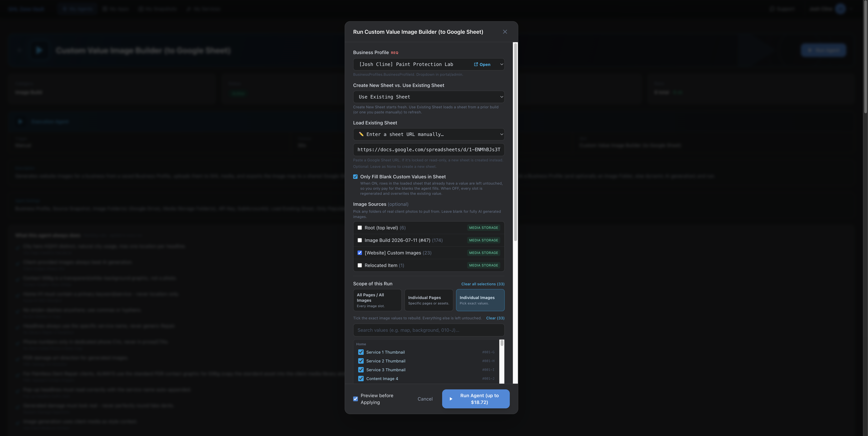Click Clear all selections (33) link
The width and height of the screenshot is (868, 436).
(482, 284)
